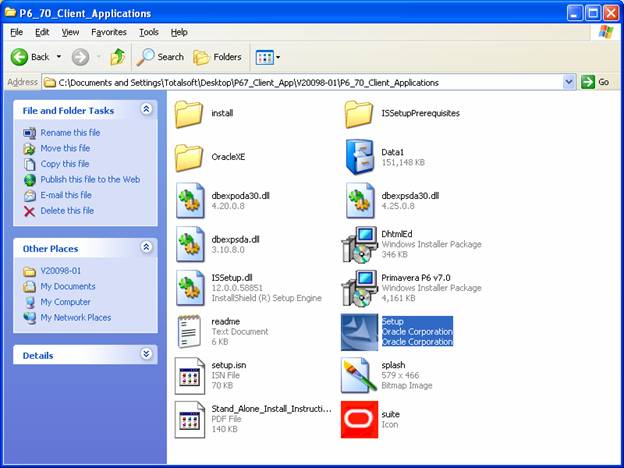Open My Computer link
This screenshot has height=468, width=624.
click(65, 302)
